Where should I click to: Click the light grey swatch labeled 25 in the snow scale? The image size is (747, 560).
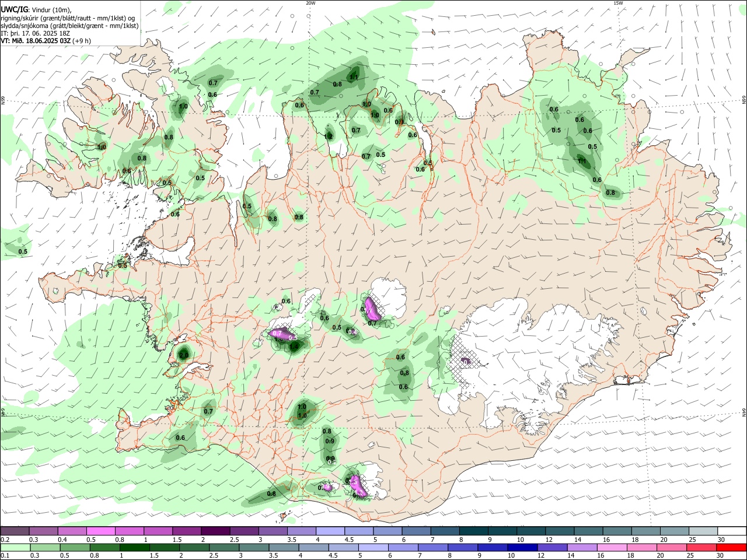(704, 531)
